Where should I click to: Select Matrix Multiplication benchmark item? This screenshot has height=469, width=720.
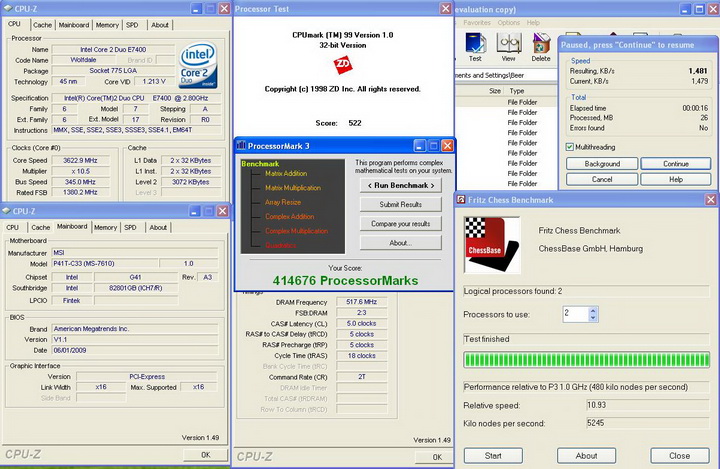click(293, 188)
